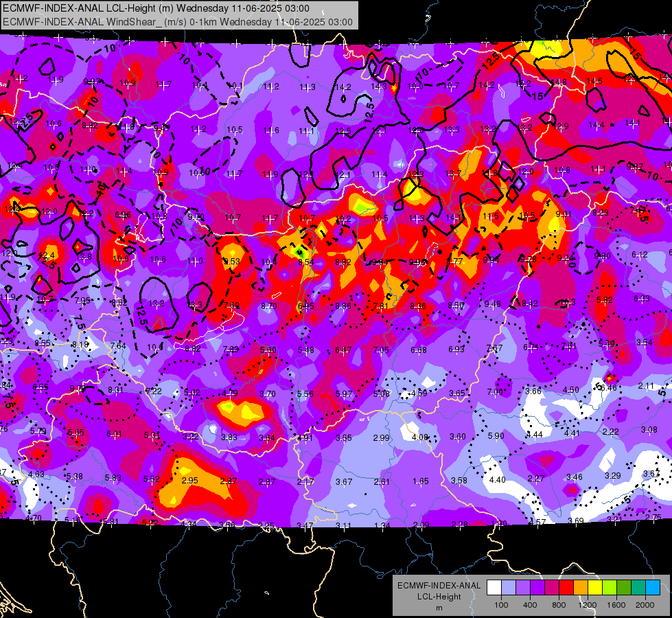
Task: Click the legend tick label '2000'
Action: pos(645,605)
